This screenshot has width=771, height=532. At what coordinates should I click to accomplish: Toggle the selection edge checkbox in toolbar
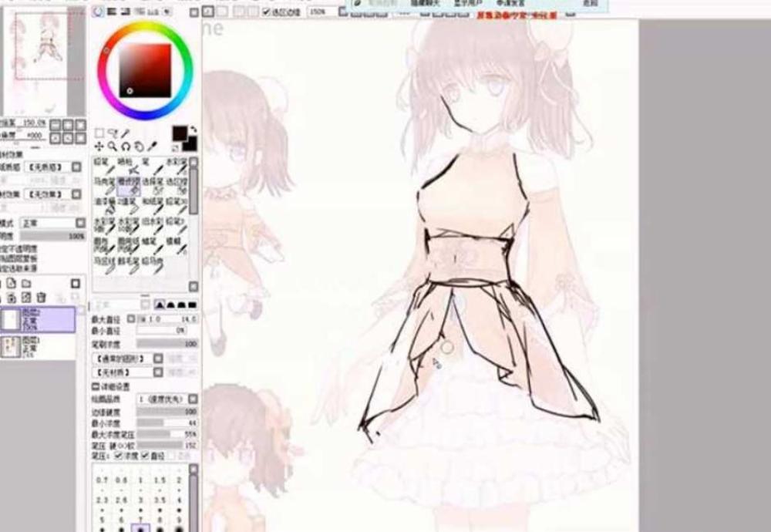click(267, 12)
